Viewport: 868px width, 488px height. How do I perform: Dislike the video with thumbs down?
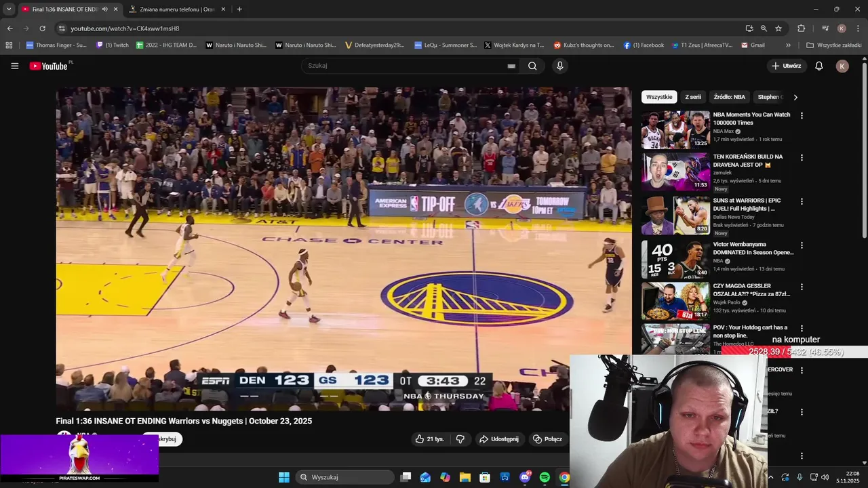tap(460, 439)
